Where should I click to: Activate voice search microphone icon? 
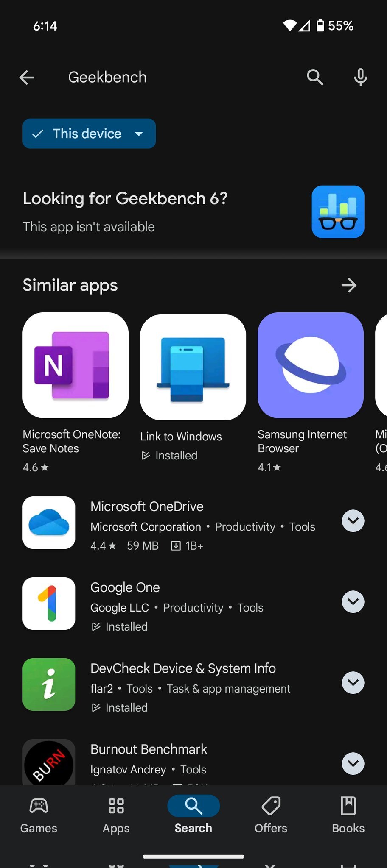[x=360, y=78]
